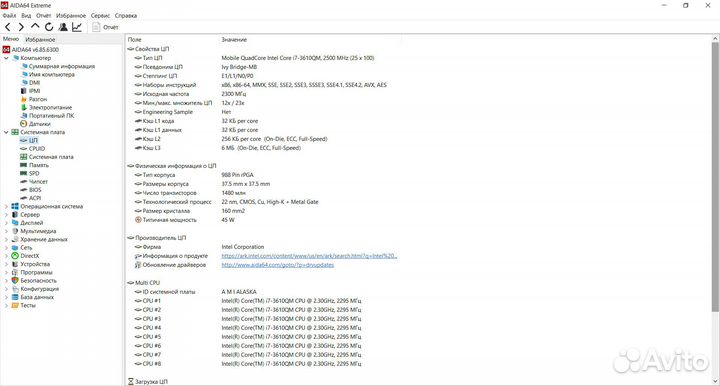Go up one level with up arrow
Screen dimensions: 720x386
35,27
